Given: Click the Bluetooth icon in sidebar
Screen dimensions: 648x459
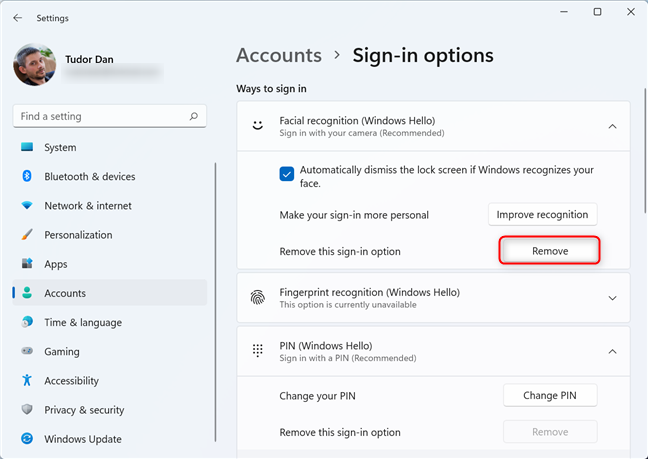Looking at the screenshot, I should click(27, 176).
